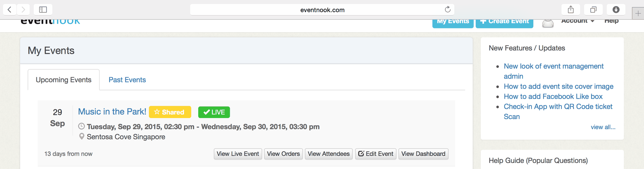Screen dimensions: 644x169
Task: Open View Orders for the event
Action: pos(283,154)
